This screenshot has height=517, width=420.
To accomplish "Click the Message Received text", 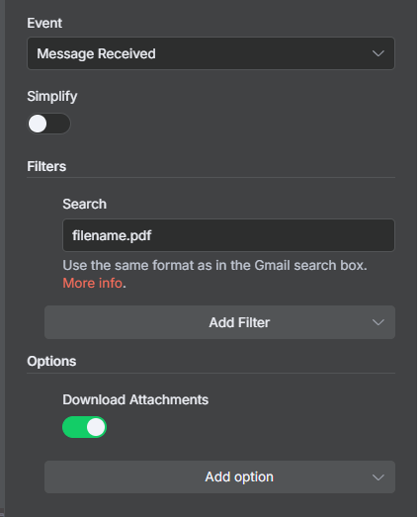I will [x=96, y=53].
